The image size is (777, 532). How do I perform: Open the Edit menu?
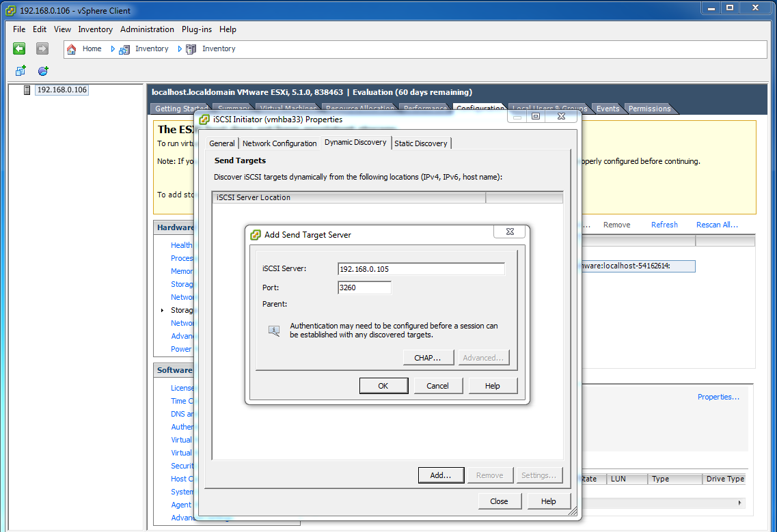(40, 29)
